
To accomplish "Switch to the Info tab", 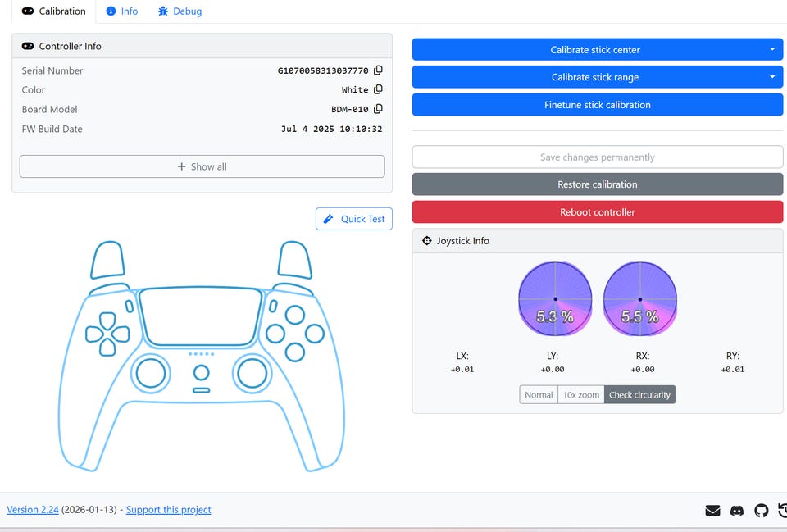I will (122, 11).
